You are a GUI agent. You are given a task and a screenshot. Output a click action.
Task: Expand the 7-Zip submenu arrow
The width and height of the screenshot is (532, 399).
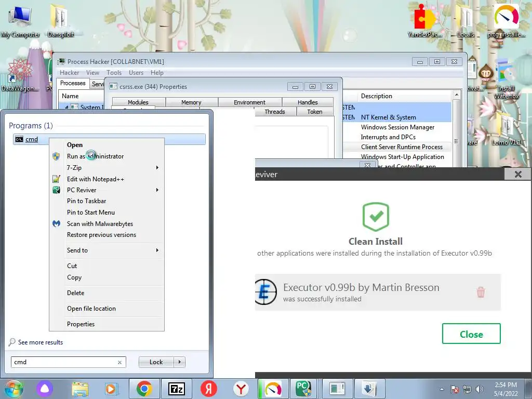point(157,168)
